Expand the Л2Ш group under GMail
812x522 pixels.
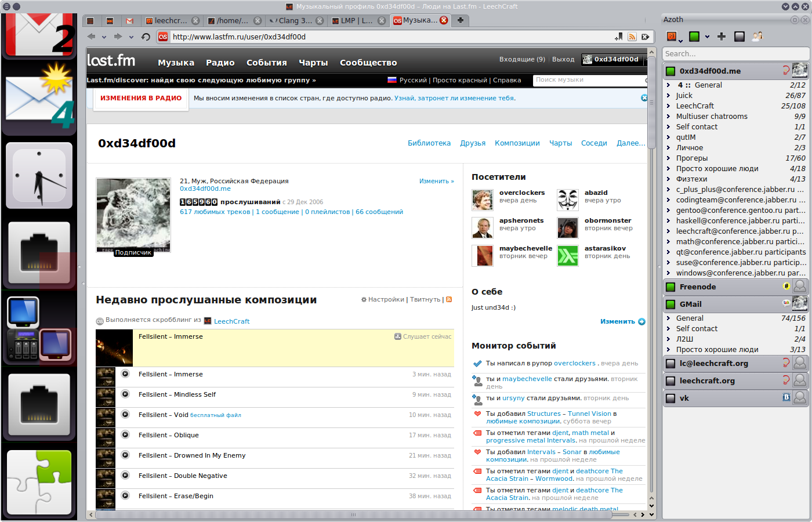(x=668, y=339)
